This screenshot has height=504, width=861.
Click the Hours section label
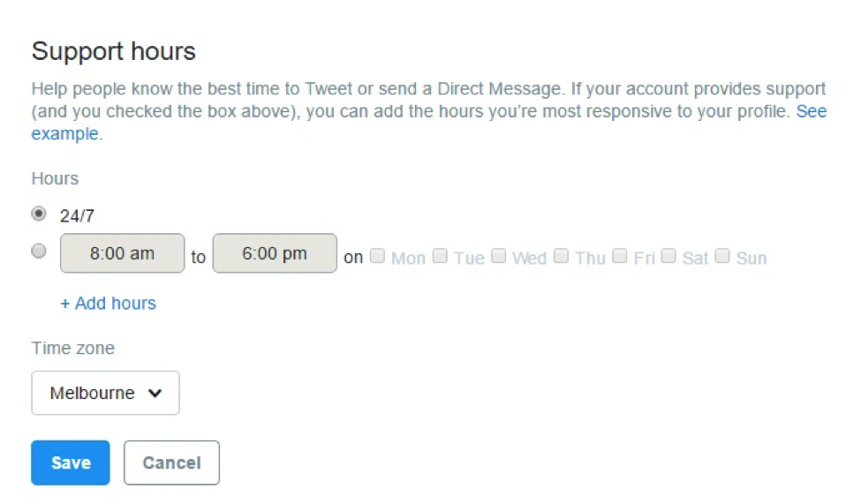tap(55, 179)
